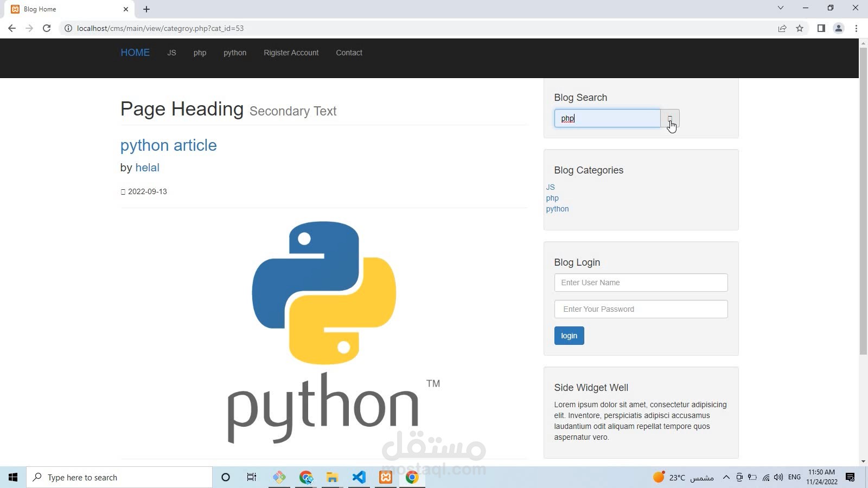Open File Explorer from the taskbar

tap(332, 477)
